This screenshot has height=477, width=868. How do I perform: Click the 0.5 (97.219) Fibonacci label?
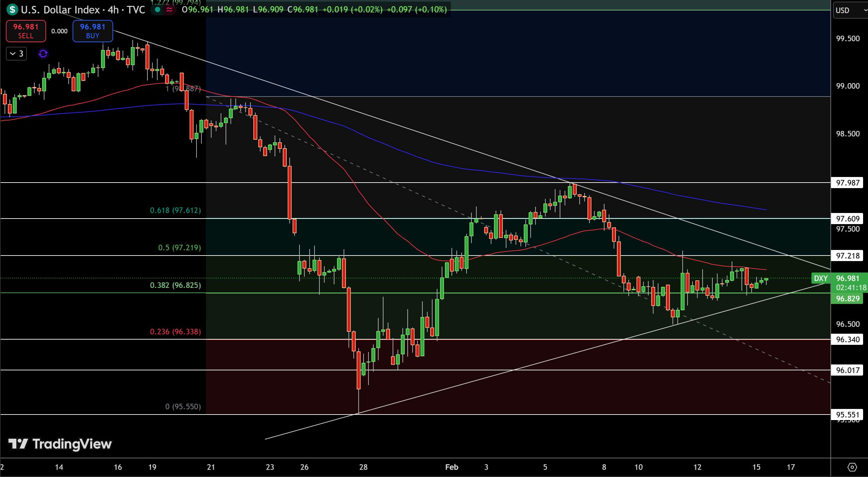click(x=179, y=247)
